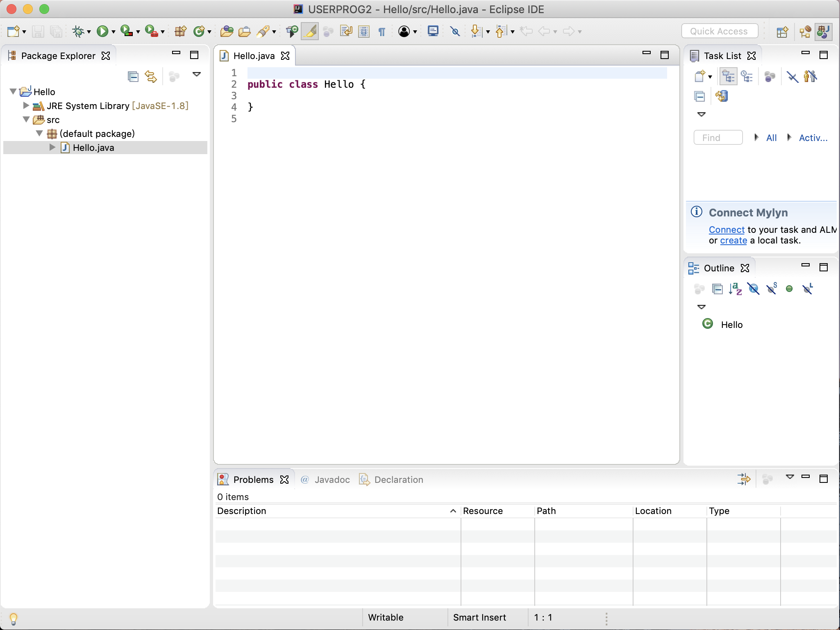The image size is (840, 630).
Task: Click the All link in Task List
Action: pyautogui.click(x=772, y=138)
